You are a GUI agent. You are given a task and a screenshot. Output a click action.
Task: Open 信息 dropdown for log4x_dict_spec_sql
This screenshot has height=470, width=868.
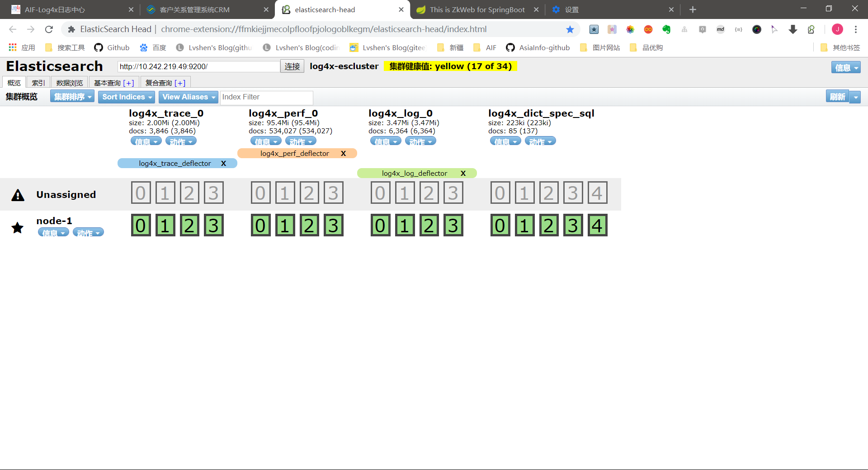(505, 141)
